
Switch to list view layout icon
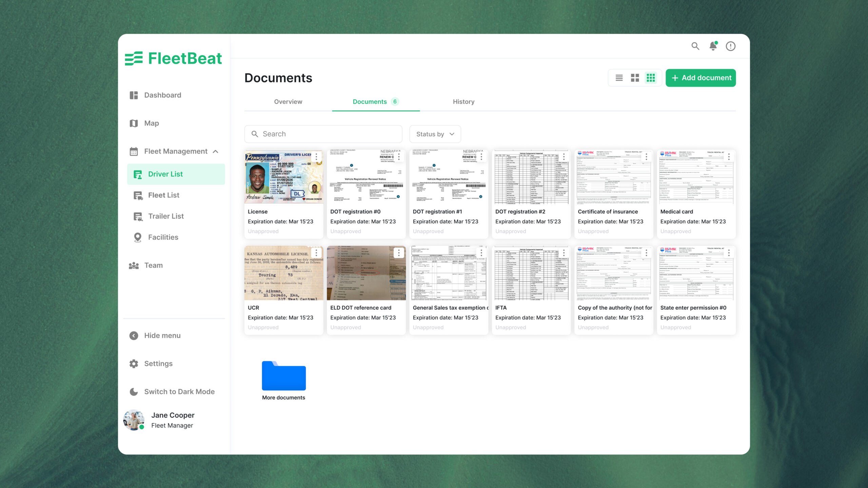point(619,78)
